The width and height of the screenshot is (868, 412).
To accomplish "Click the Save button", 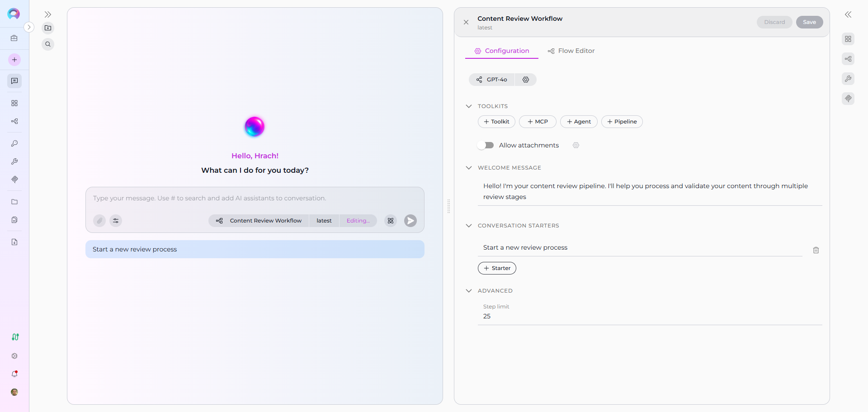I will click(x=809, y=22).
